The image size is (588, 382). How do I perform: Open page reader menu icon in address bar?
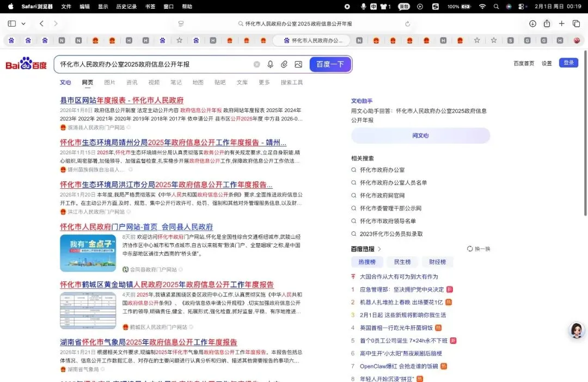click(x=181, y=23)
